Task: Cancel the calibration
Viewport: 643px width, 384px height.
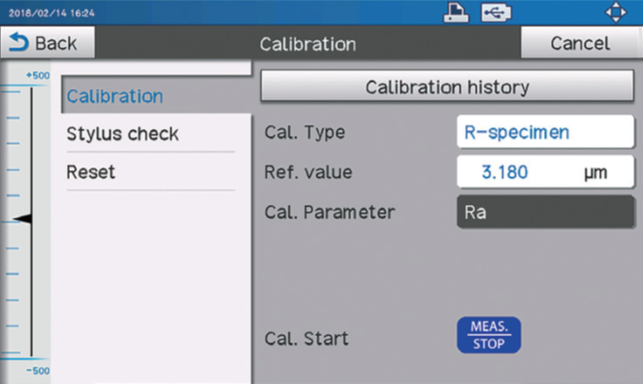Action: tap(581, 43)
